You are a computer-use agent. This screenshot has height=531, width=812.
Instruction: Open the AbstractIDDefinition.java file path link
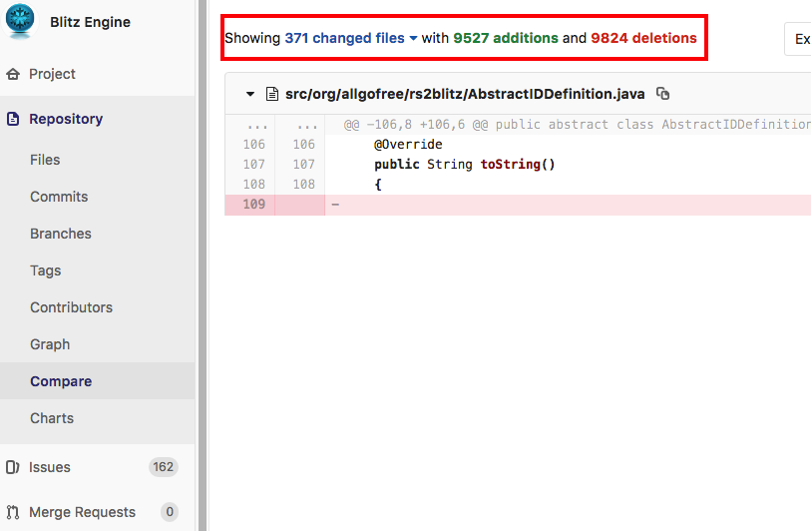465,94
